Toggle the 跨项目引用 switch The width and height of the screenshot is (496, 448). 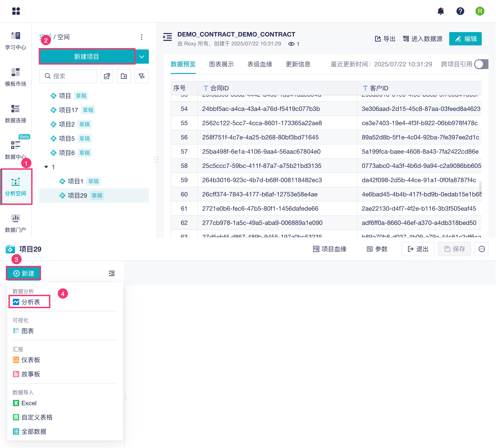click(x=481, y=64)
